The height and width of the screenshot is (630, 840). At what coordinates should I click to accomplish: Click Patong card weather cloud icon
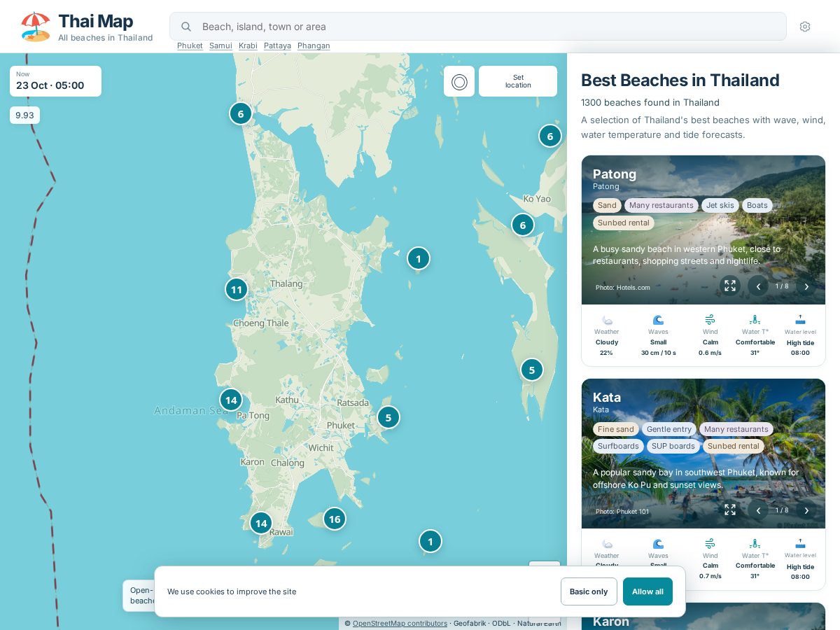pos(607,320)
